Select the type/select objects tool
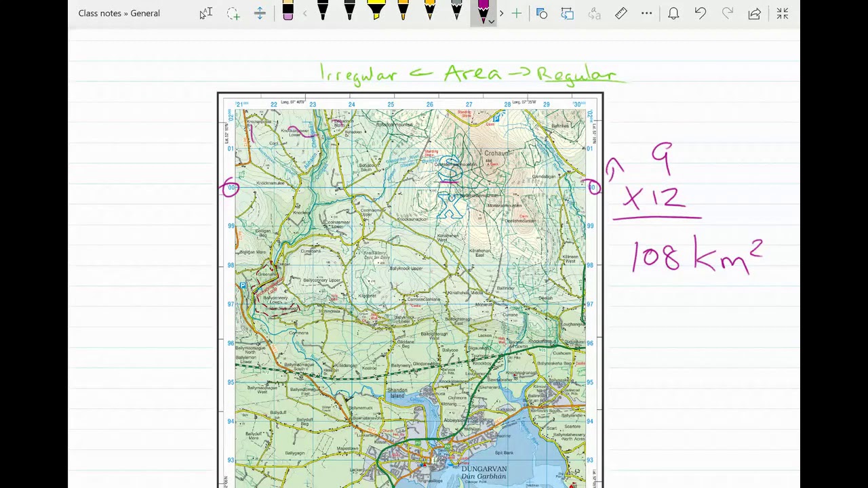This screenshot has width=868, height=488. tap(206, 14)
